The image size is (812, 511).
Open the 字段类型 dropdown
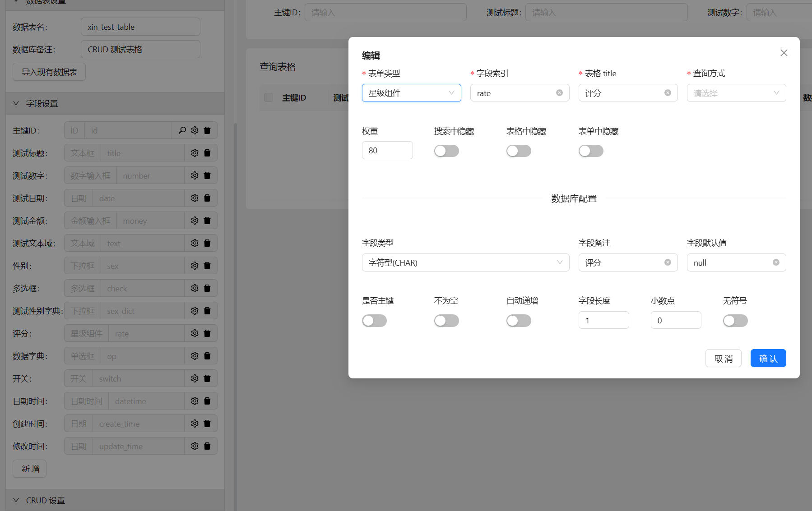(x=465, y=262)
